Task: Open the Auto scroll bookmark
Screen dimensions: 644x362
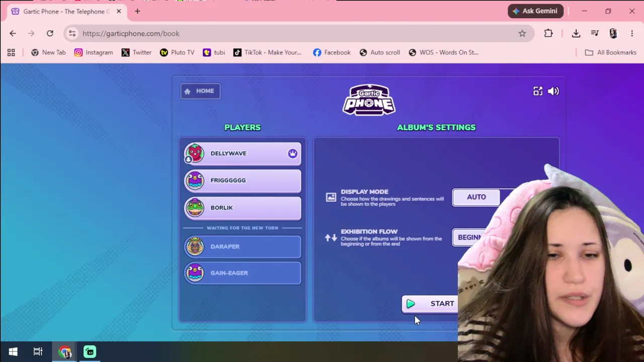Action: click(x=380, y=52)
